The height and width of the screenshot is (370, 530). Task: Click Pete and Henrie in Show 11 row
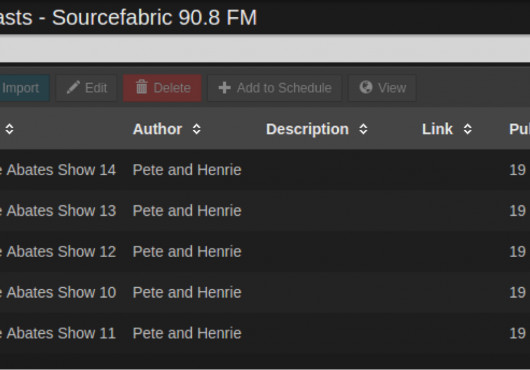click(x=187, y=333)
